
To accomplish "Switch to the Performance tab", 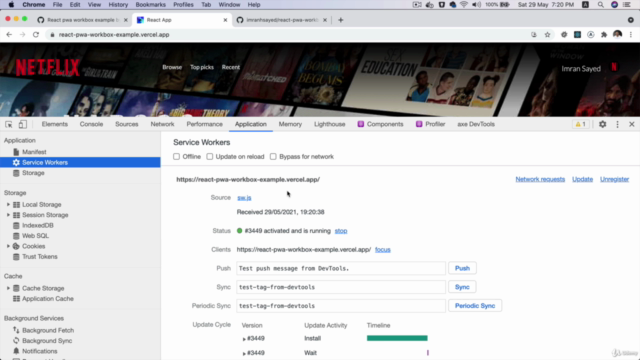I will [x=204, y=124].
